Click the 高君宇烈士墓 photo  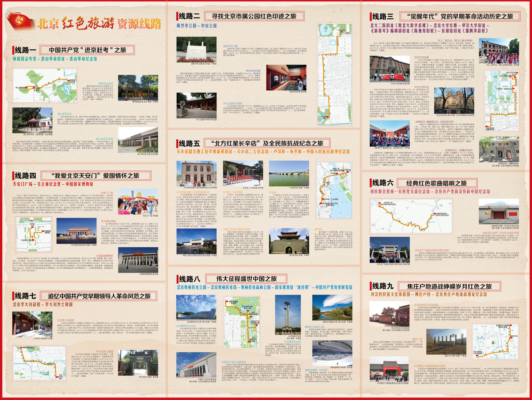(x=196, y=50)
